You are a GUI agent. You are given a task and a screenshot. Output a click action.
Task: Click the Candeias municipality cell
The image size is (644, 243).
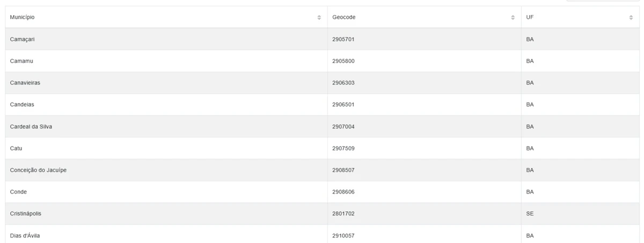pos(166,105)
